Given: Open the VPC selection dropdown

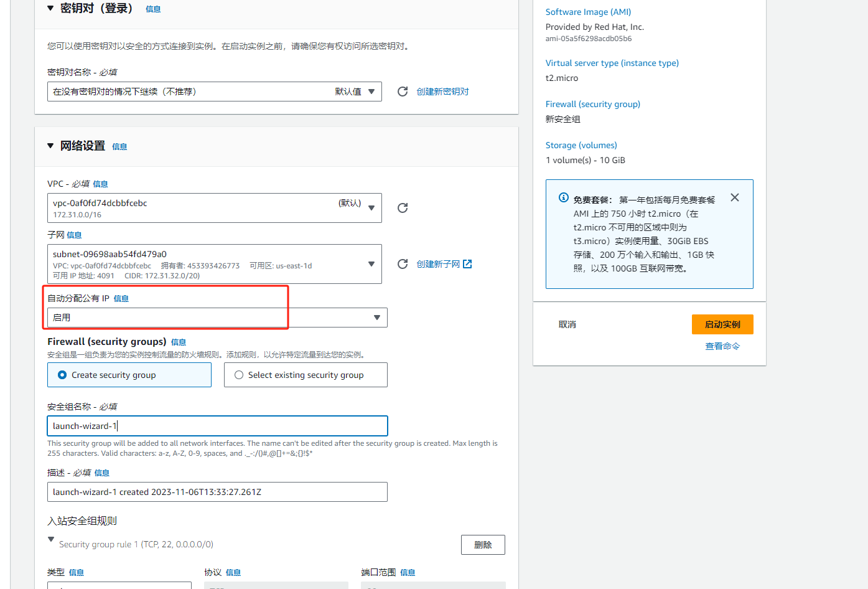Looking at the screenshot, I should coord(215,208).
